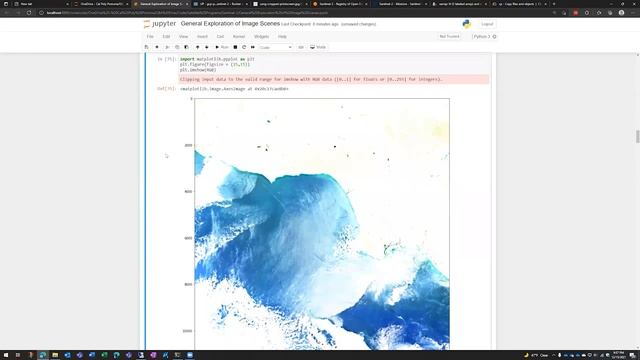Rename notebook via General Exploration of Image Scenes title
This screenshot has height=360, width=640.
(x=230, y=24)
